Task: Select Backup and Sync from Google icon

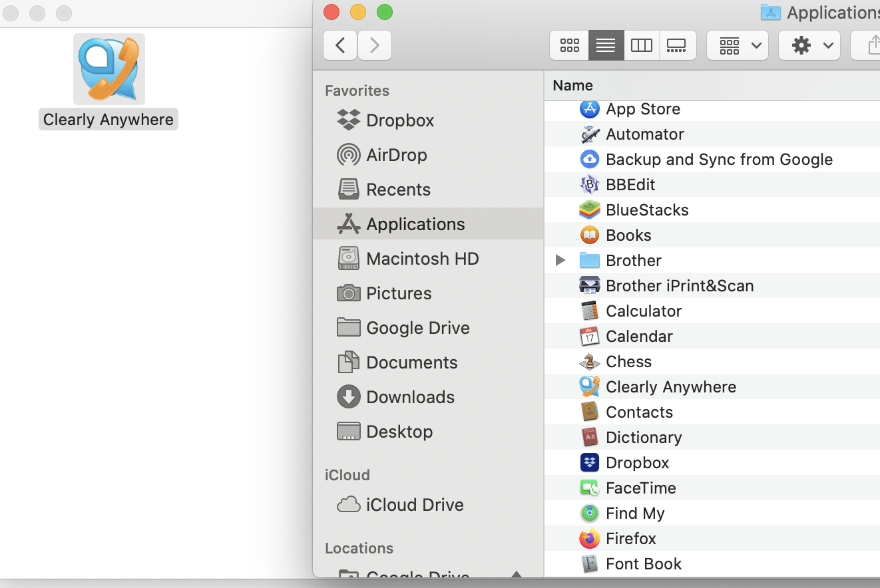Action: [590, 159]
